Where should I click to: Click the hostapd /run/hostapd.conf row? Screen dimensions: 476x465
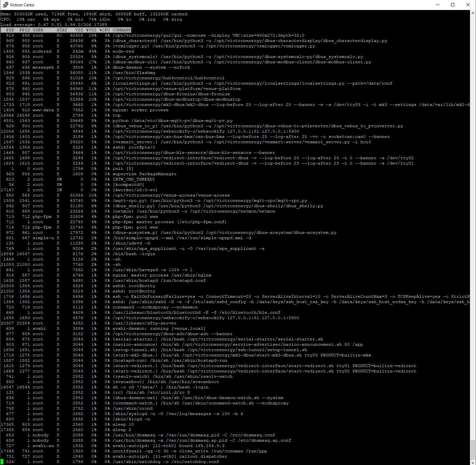(x=103, y=280)
